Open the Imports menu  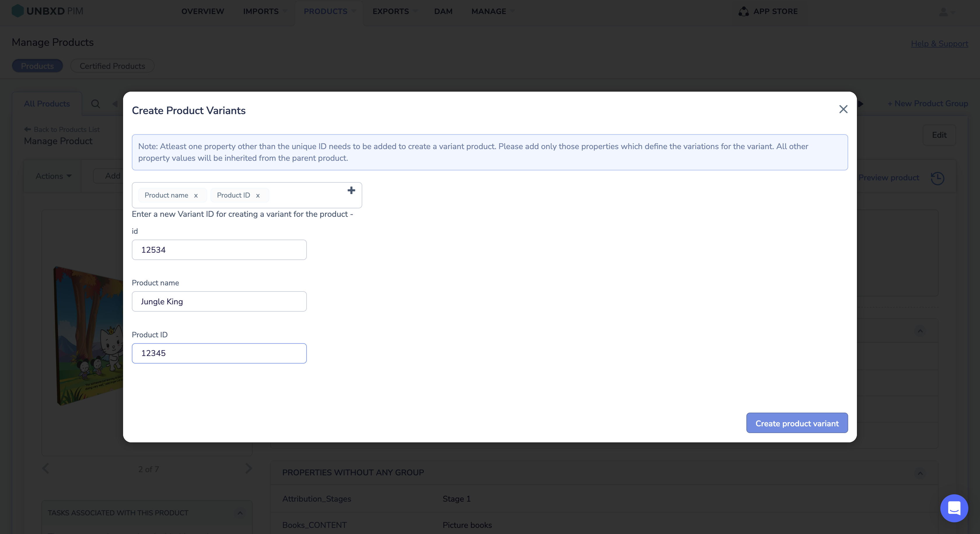click(265, 11)
